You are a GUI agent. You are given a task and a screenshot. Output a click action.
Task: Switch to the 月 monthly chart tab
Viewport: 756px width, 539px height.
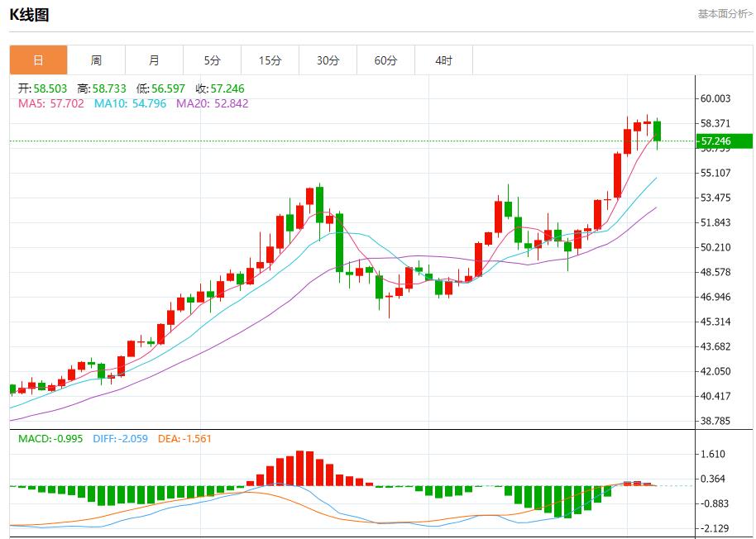click(155, 60)
